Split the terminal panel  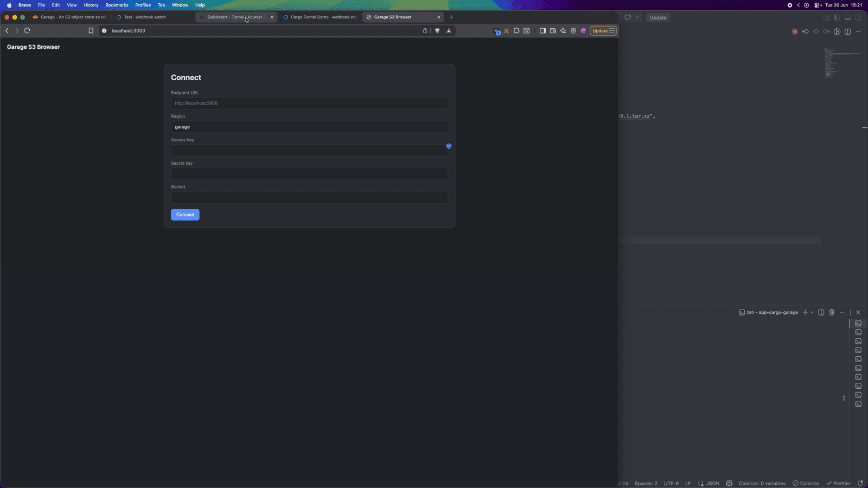click(x=821, y=312)
